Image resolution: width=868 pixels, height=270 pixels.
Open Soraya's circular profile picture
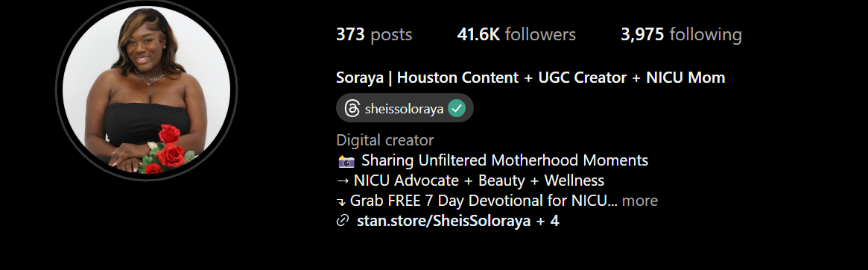coord(146,90)
